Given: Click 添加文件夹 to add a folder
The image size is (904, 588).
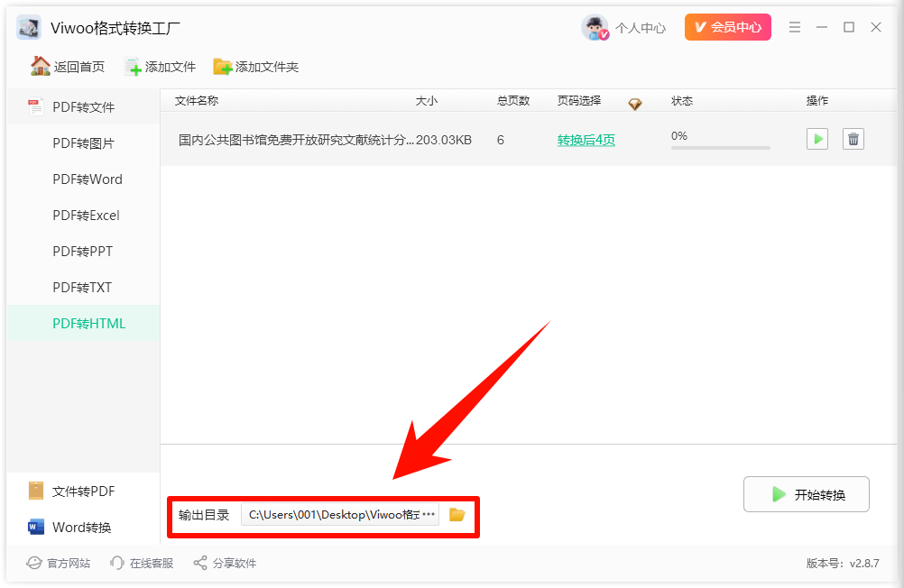Looking at the screenshot, I should 255,67.
